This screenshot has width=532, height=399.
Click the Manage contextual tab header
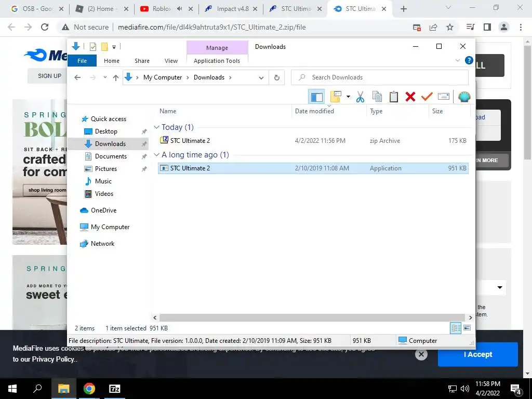tap(217, 48)
